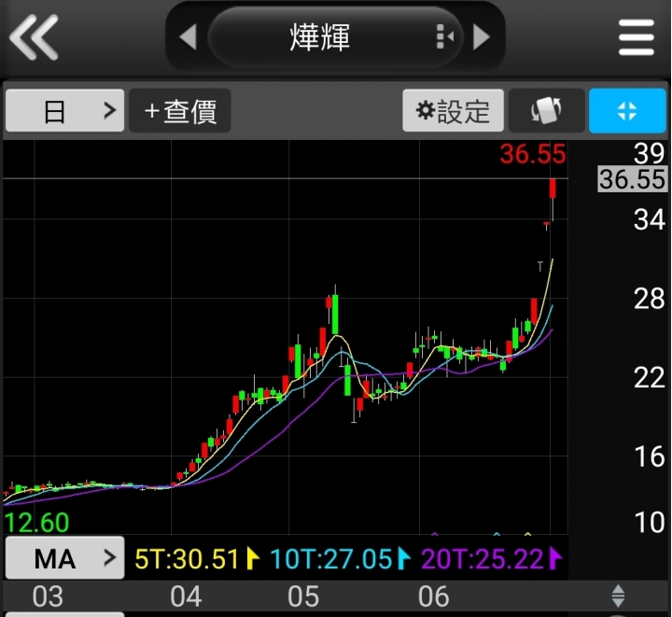Tap the up-down panel resize arrows
This screenshot has height=617, width=672.
coord(618,596)
